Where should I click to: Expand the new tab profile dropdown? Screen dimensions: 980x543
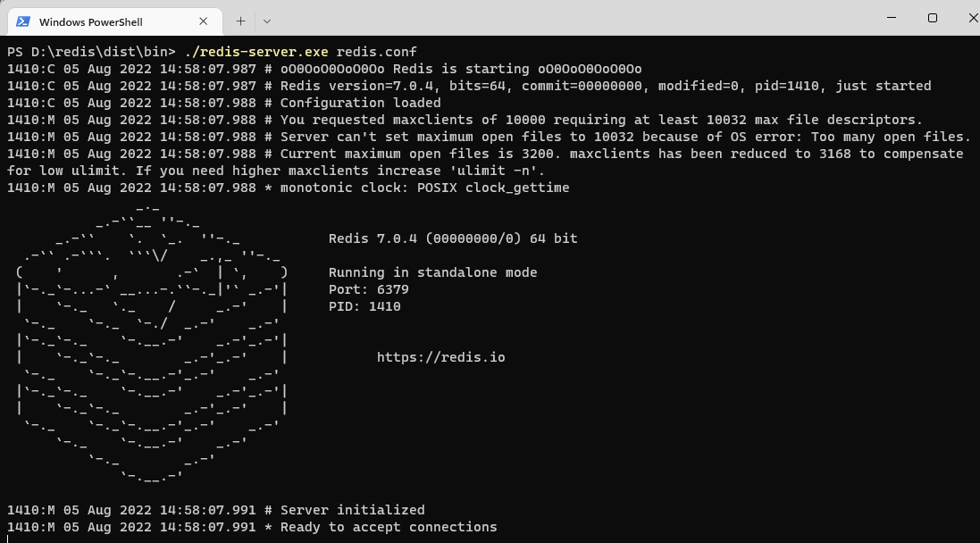tap(266, 21)
